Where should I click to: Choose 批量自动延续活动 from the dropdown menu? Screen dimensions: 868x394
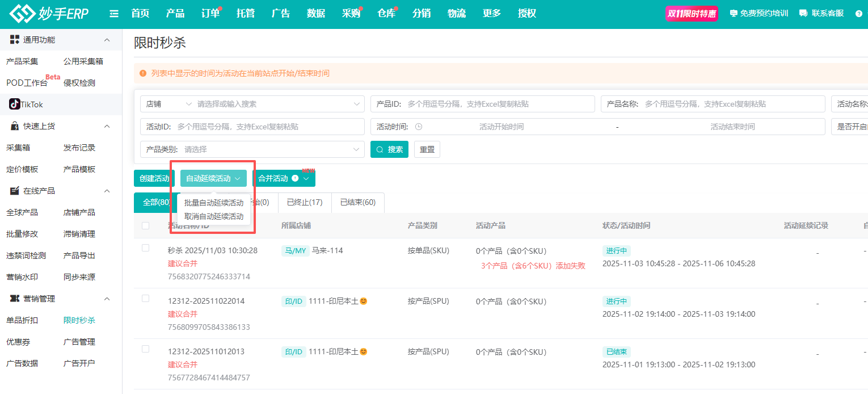[214, 203]
